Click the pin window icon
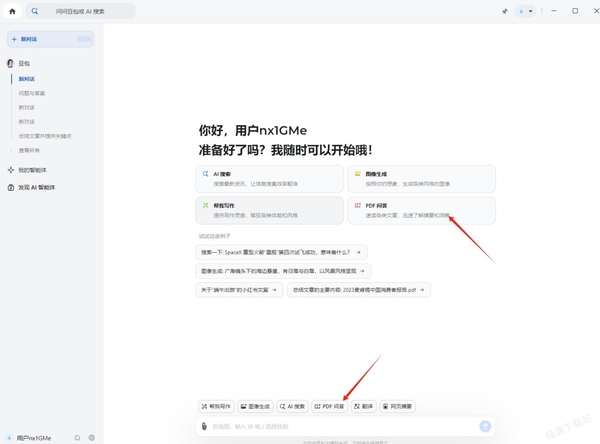 (x=505, y=11)
